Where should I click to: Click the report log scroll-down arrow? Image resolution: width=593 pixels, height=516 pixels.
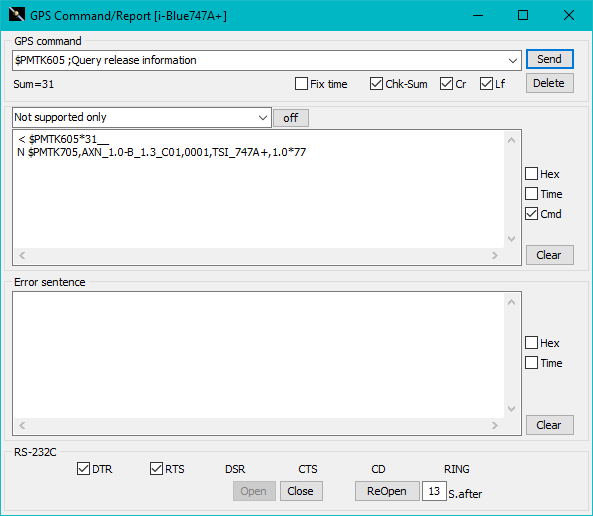[x=511, y=239]
